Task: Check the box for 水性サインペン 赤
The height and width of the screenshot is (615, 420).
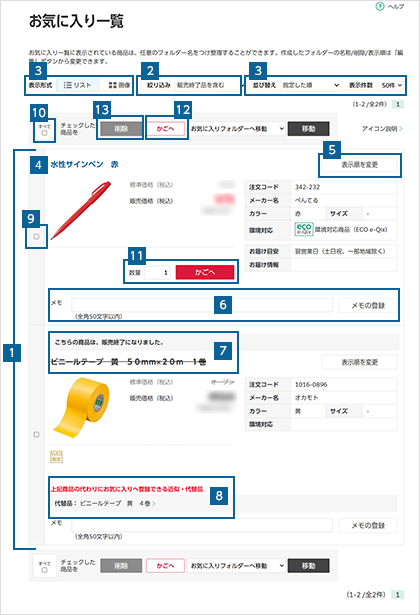Action: pos(36,237)
